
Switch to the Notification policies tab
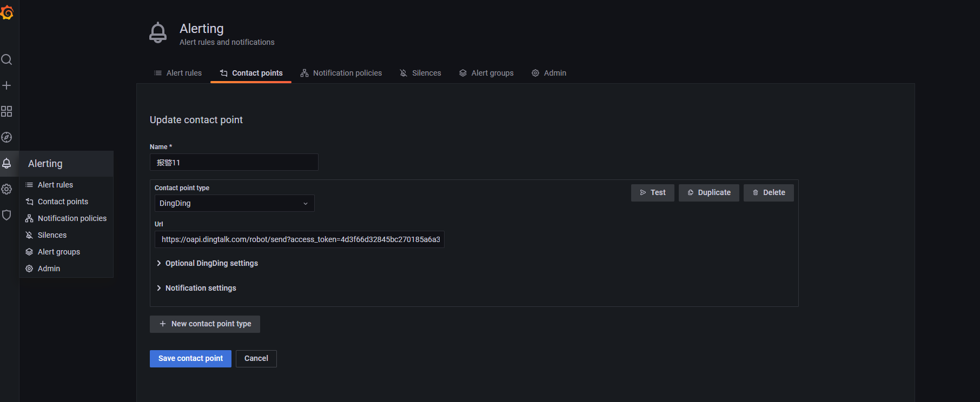[x=341, y=73]
